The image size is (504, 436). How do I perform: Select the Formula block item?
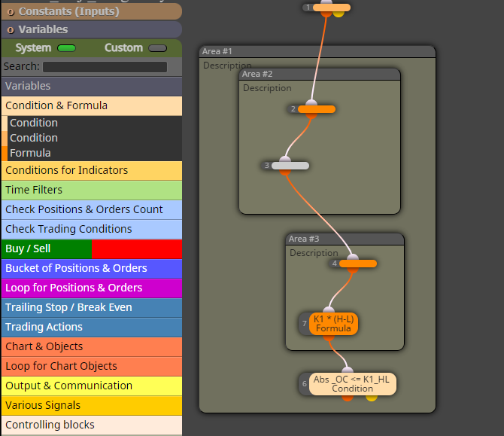pos(92,153)
